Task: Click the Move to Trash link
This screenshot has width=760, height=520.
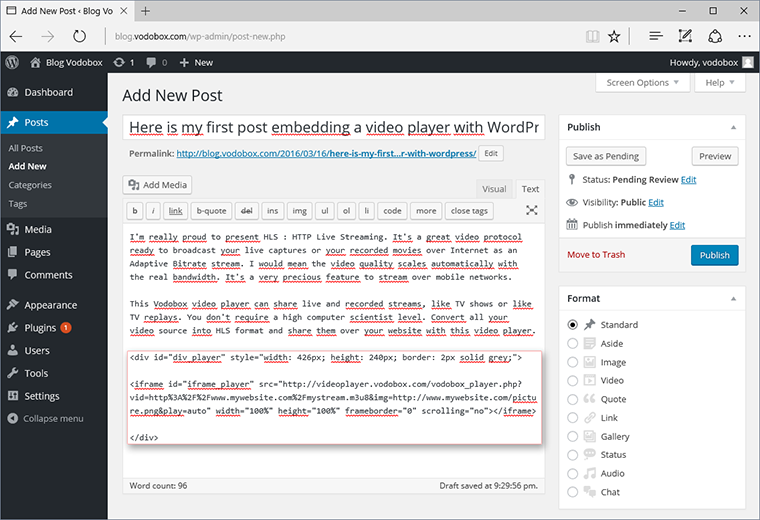Action: tap(596, 255)
